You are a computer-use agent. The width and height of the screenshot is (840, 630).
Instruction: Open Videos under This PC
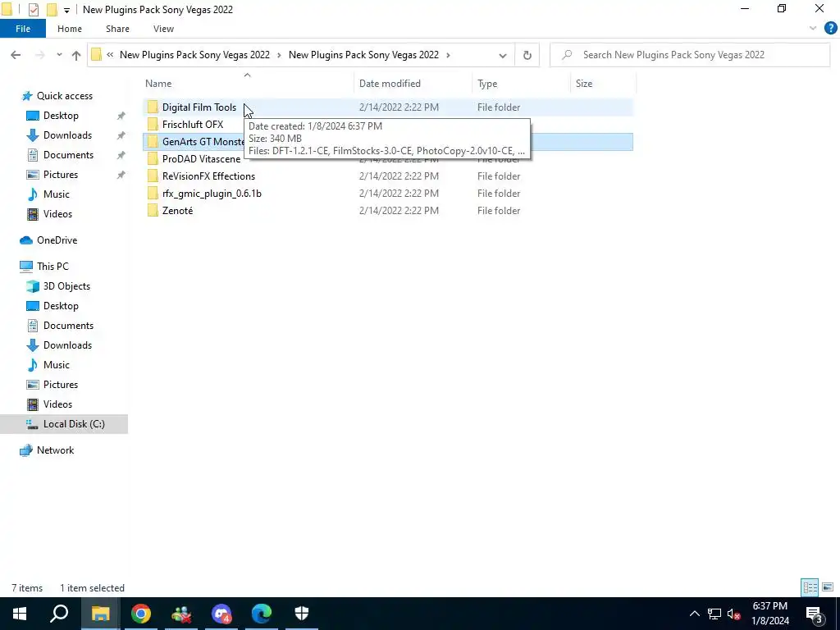click(57, 404)
